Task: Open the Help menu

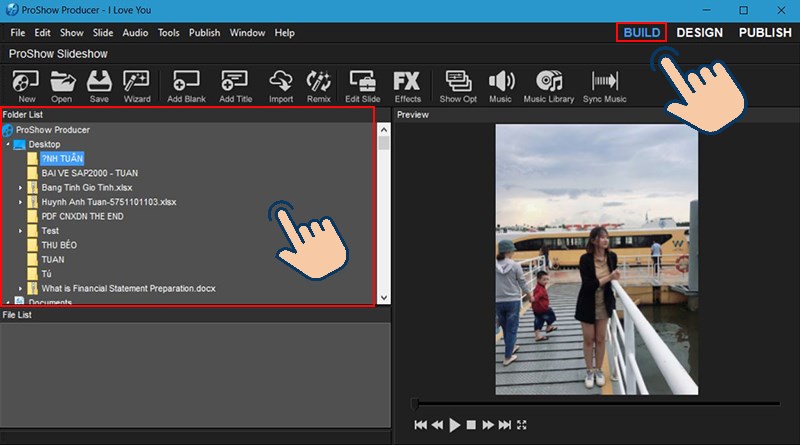Action: pyautogui.click(x=284, y=33)
